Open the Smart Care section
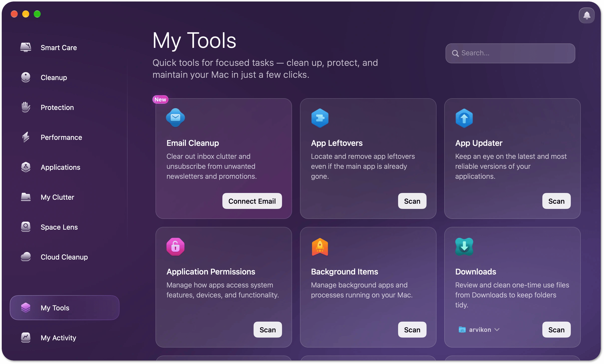Screen dimensions: 604x364 [59, 47]
